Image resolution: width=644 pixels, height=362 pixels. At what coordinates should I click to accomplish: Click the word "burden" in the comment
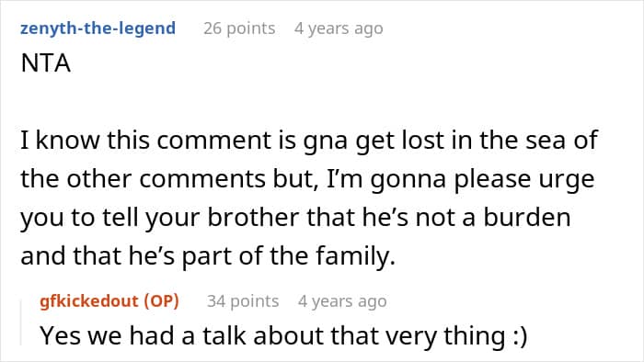click(527, 217)
